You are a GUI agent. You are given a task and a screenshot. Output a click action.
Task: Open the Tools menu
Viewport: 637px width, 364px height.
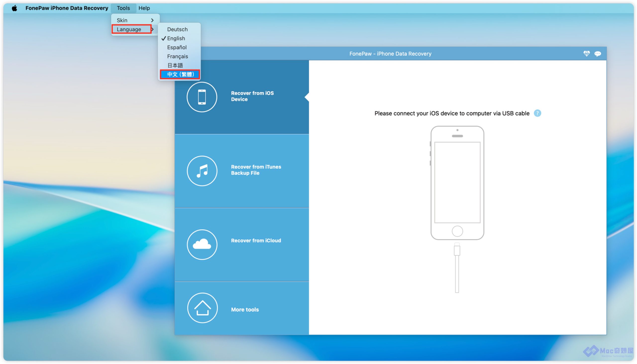pos(123,8)
